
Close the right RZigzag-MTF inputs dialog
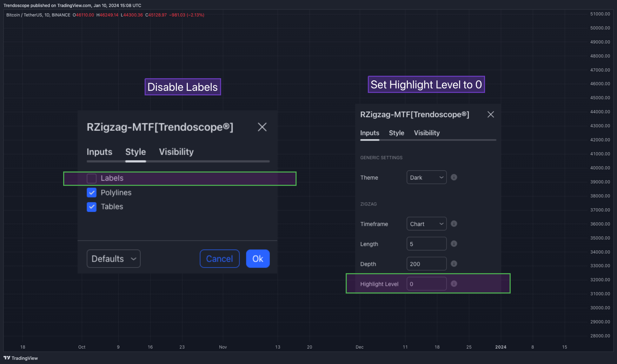click(491, 114)
